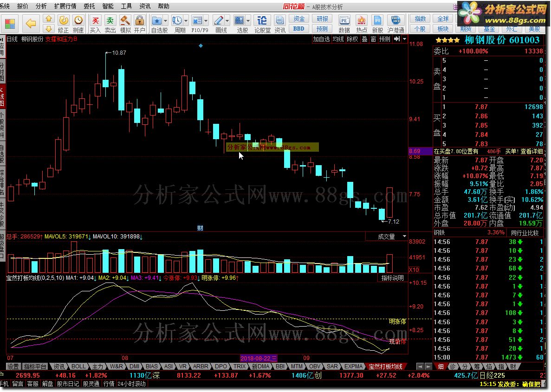The height and width of the screenshot is (392, 551).
Task: Click the up arrow toolbar icon
Action: [x=48, y=19]
